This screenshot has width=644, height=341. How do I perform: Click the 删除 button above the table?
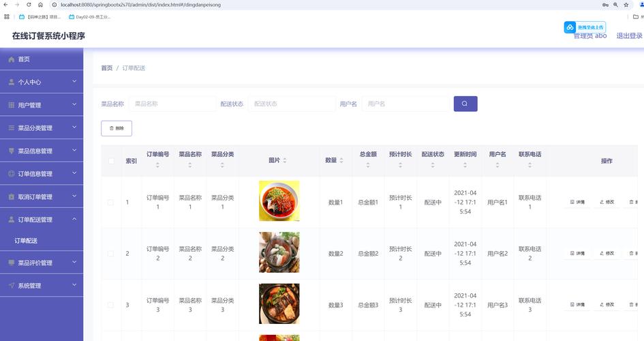pos(117,128)
